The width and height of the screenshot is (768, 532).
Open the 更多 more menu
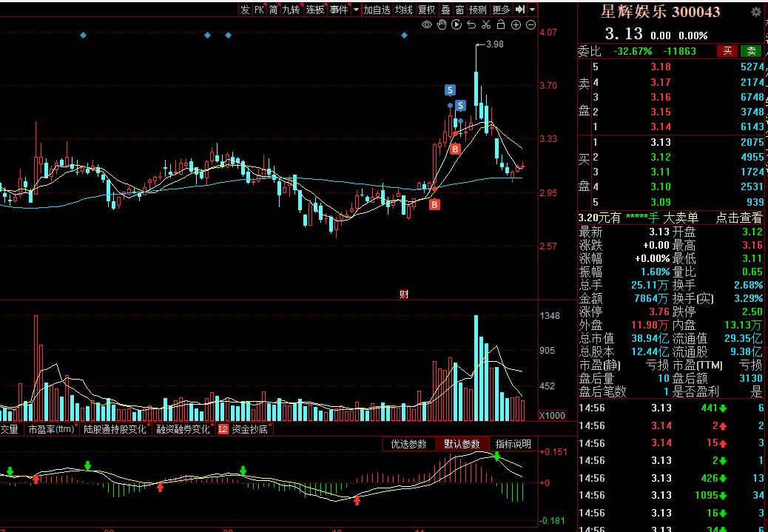tap(501, 10)
